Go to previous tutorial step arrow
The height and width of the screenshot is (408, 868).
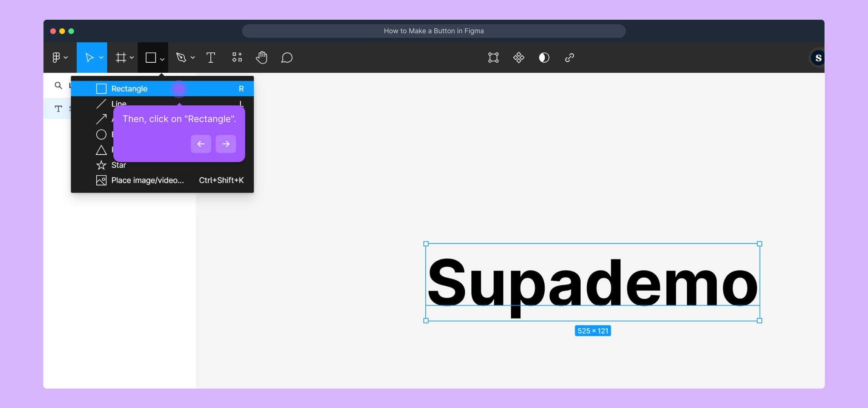coord(201,144)
